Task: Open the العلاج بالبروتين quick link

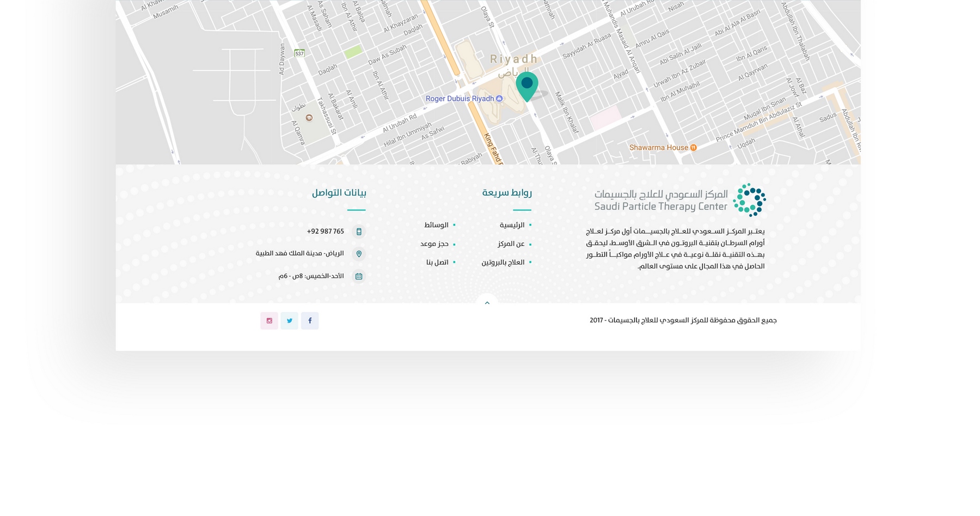Action: tap(503, 263)
